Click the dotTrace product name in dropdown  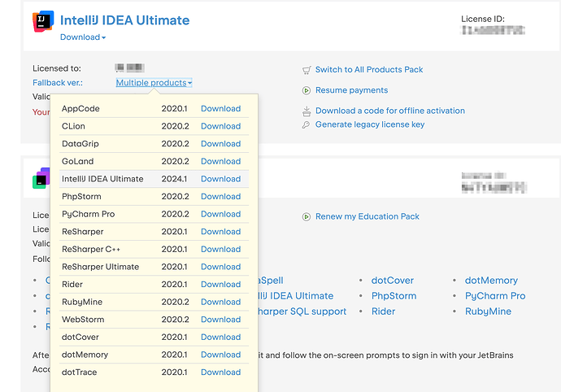(79, 372)
